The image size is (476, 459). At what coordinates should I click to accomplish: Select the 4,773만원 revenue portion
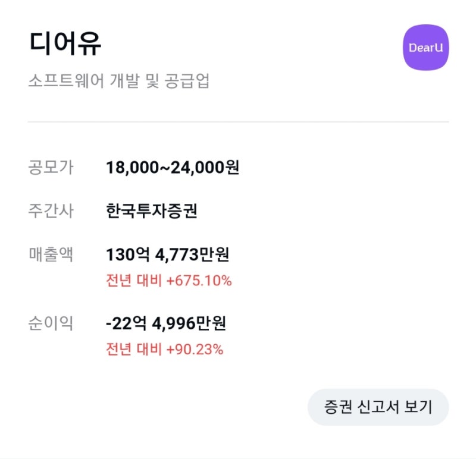192,255
